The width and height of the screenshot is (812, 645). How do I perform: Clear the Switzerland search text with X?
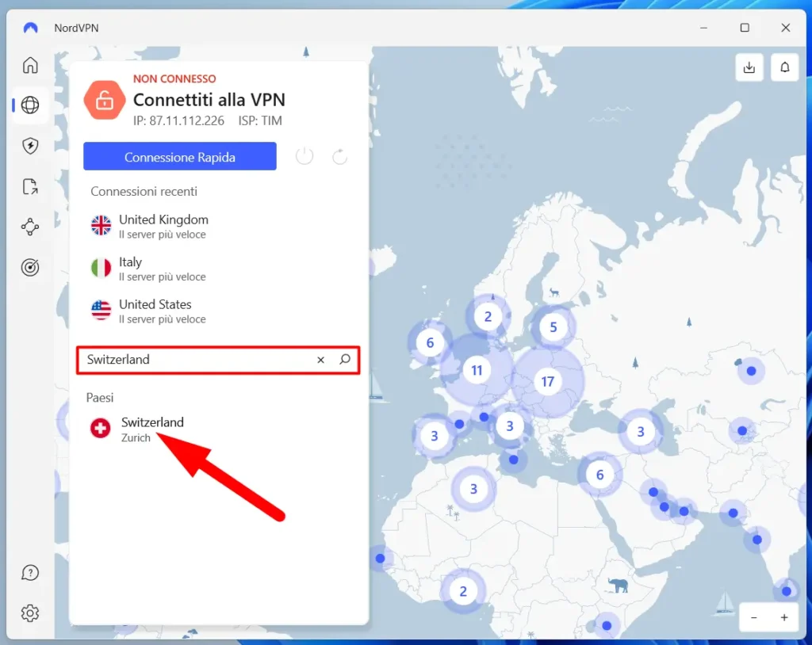click(x=321, y=360)
